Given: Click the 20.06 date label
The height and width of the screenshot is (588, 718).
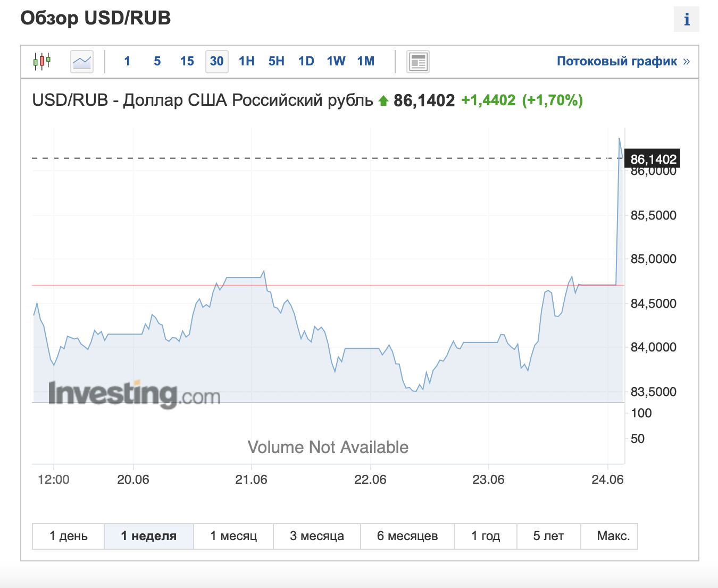Looking at the screenshot, I should (x=133, y=480).
